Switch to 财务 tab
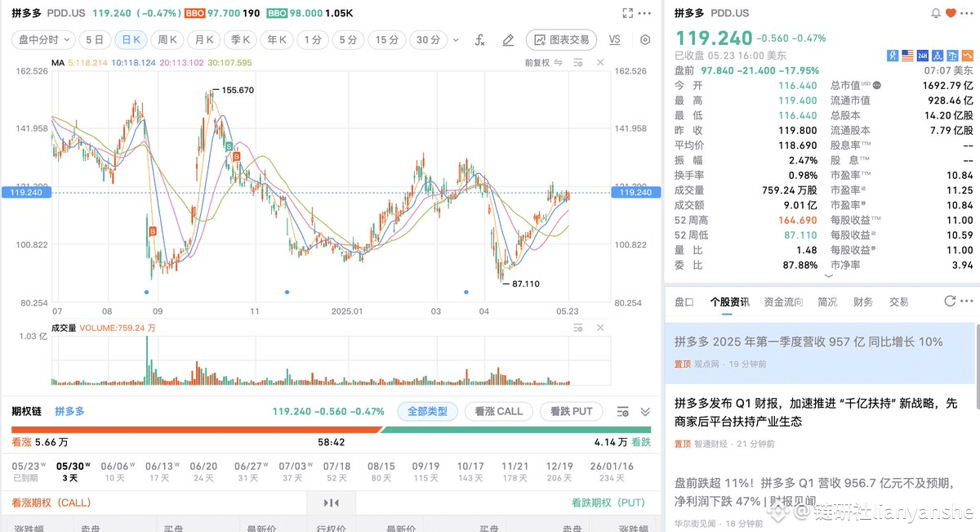This screenshot has height=532, width=980. (863, 302)
